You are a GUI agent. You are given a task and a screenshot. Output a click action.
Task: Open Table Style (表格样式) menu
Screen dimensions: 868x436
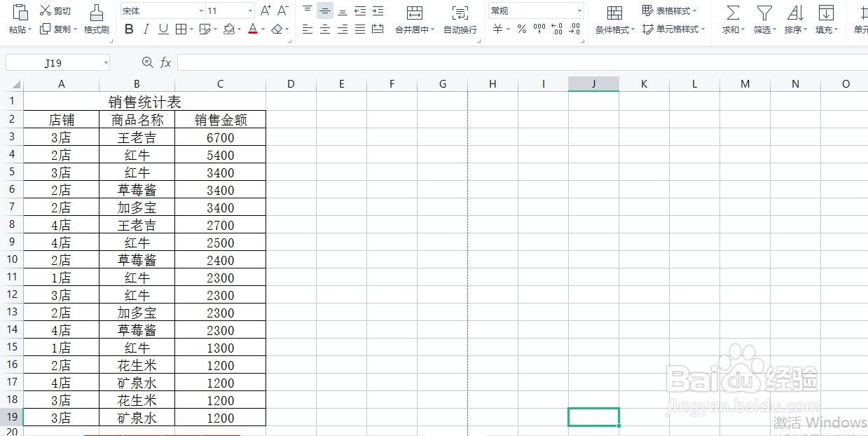670,11
